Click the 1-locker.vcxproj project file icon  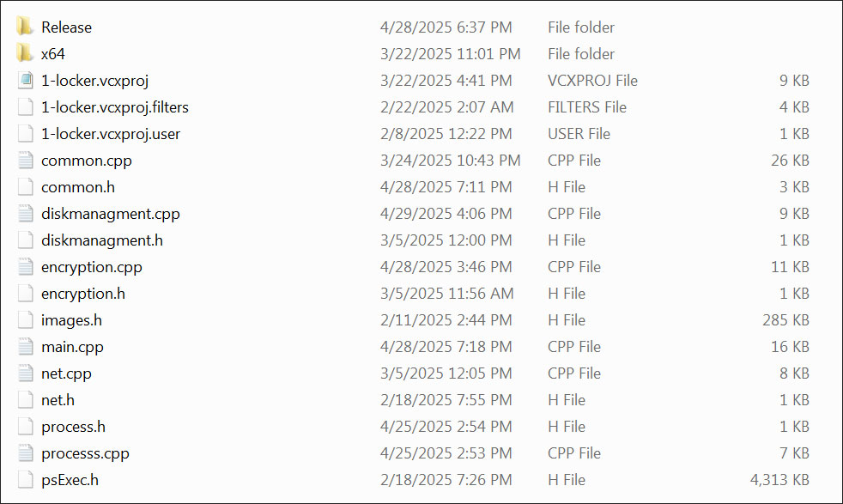click(x=25, y=81)
